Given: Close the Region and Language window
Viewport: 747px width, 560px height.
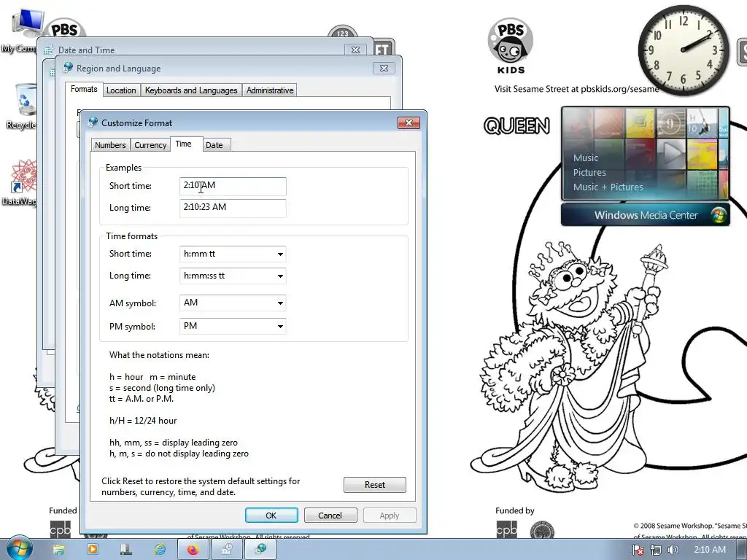Looking at the screenshot, I should [x=384, y=69].
